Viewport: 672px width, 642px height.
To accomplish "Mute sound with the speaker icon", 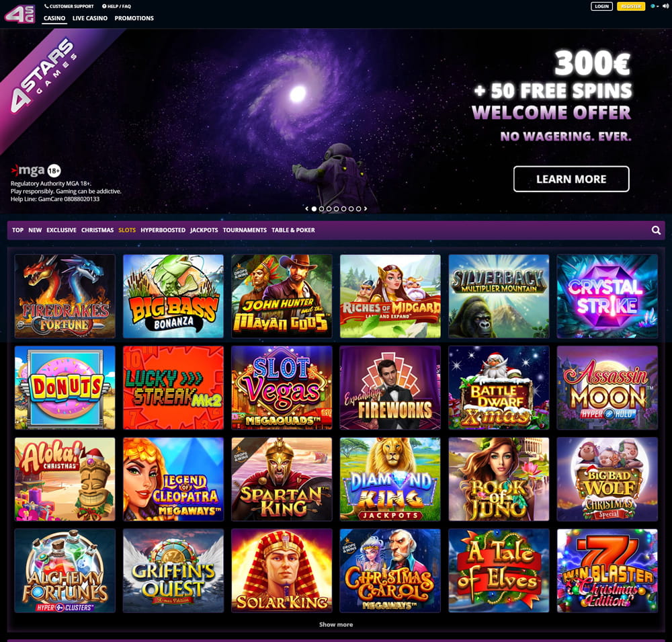I will (x=665, y=7).
